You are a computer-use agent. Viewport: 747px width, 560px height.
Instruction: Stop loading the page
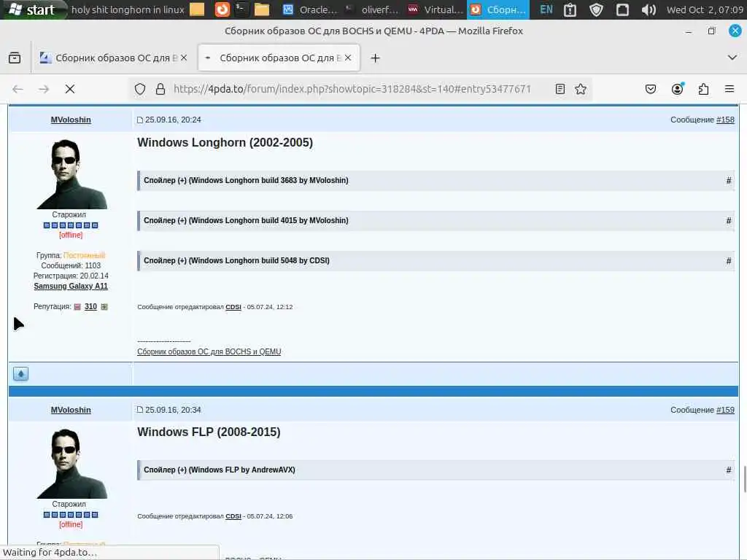tap(70, 89)
